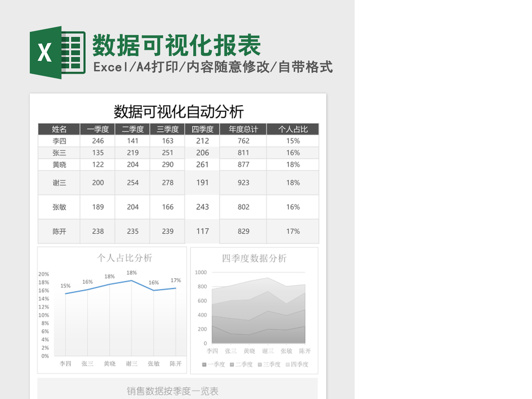Image resolution: width=532 pixels, height=399 pixels.
Task: Click the 姓名 column header
Action: (x=59, y=129)
